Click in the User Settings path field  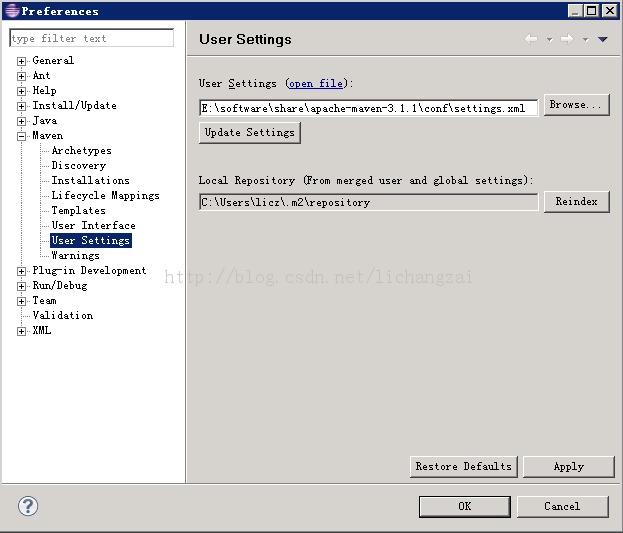368,107
